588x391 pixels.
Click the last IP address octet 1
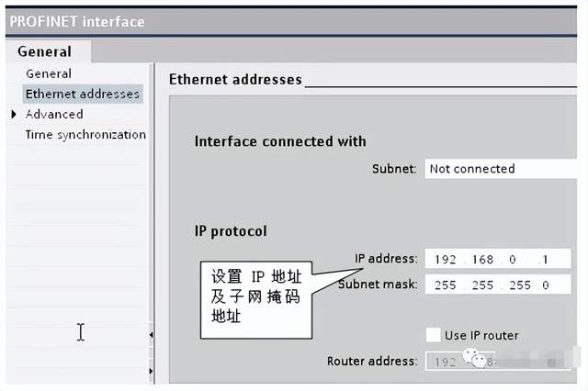point(545,260)
